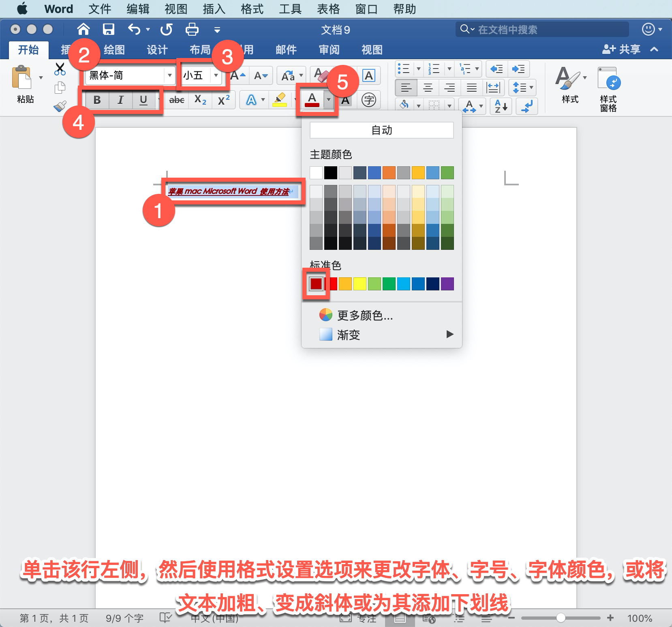672x627 pixels.
Task: Expand text effects A dropdown
Action: (x=263, y=100)
